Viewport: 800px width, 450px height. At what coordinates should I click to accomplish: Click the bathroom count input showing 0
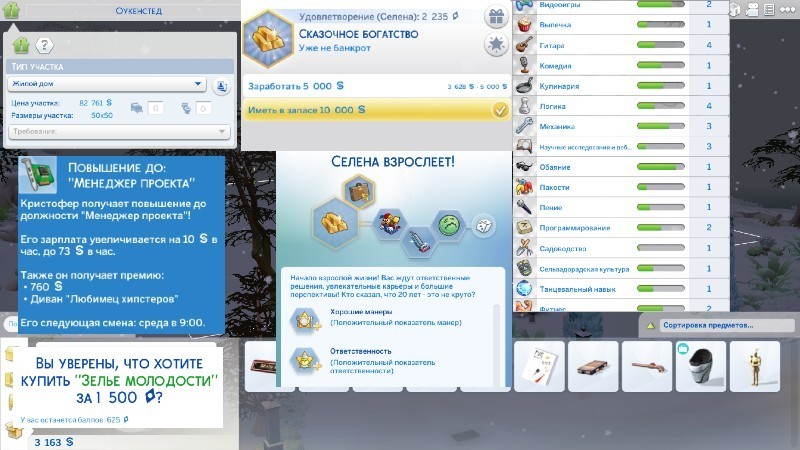[203, 108]
